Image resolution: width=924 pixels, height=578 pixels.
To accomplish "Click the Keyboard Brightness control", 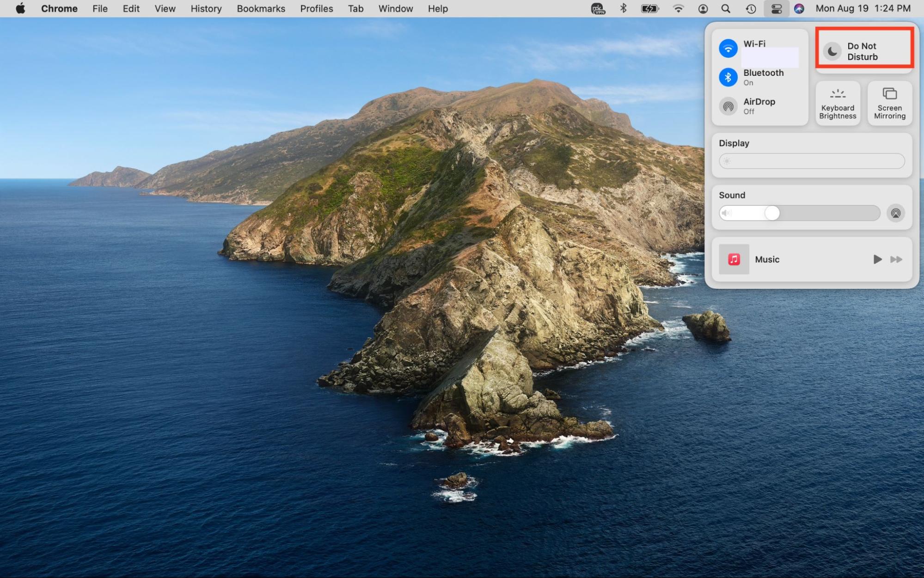I will [837, 103].
